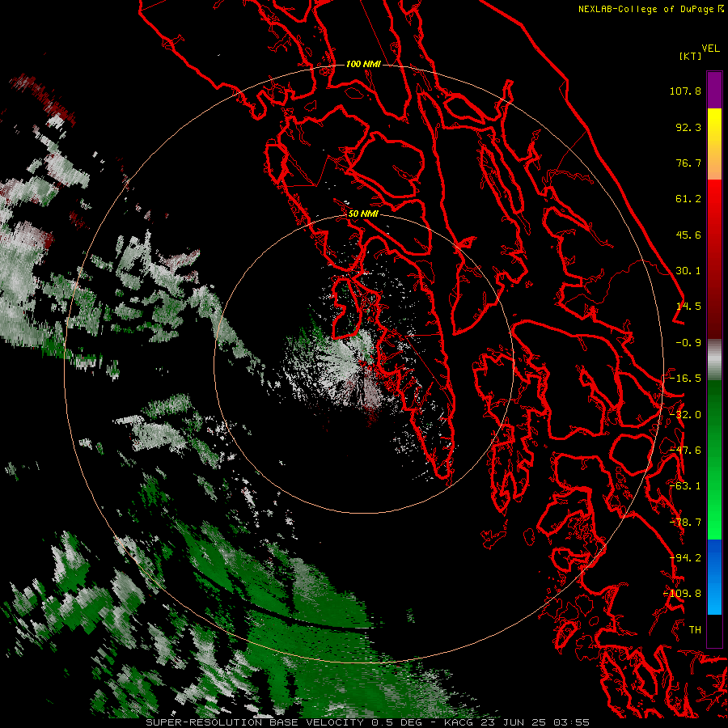Select the -32.0 legend value

click(x=685, y=415)
